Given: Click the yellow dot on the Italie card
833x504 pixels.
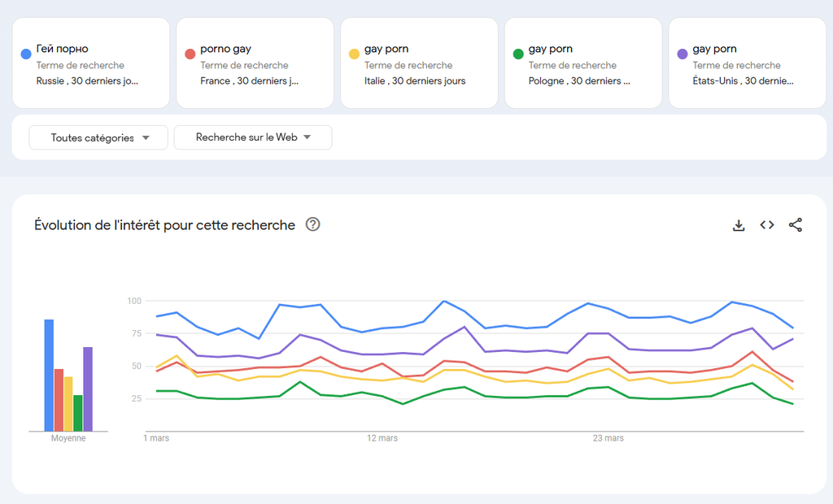Looking at the screenshot, I should (354, 54).
